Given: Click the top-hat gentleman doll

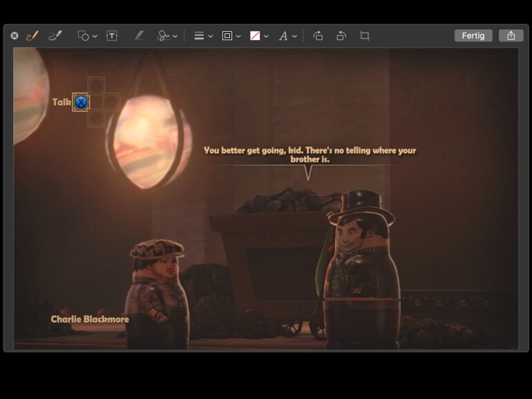Looking at the screenshot, I should coord(361,269).
